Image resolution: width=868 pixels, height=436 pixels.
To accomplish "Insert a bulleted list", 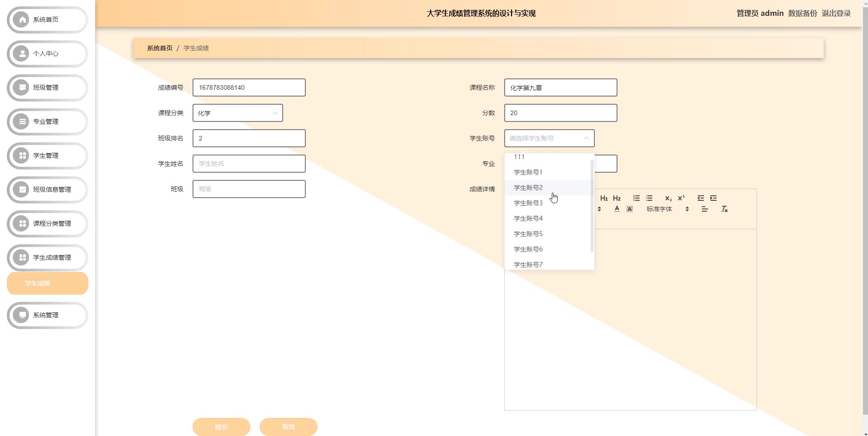I will coord(649,198).
